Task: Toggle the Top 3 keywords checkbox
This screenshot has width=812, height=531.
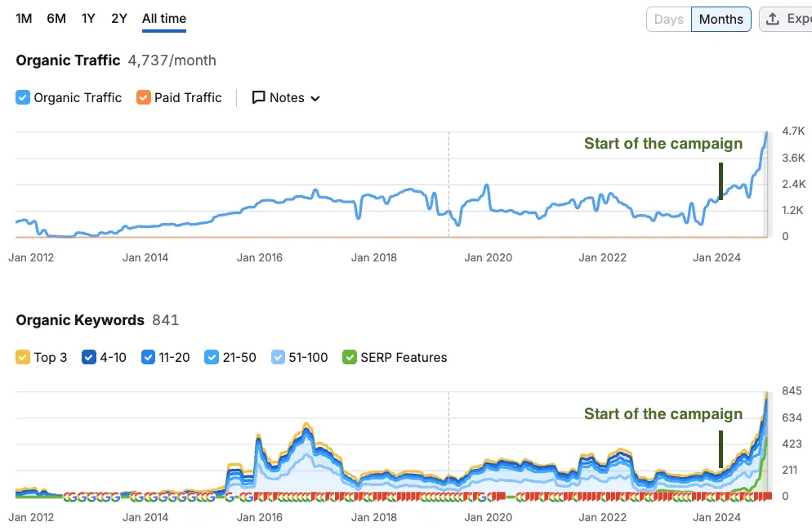Action: click(x=23, y=358)
